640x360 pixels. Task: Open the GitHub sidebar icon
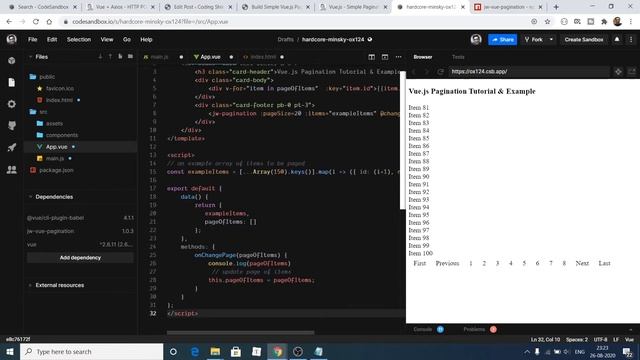pos(11,126)
